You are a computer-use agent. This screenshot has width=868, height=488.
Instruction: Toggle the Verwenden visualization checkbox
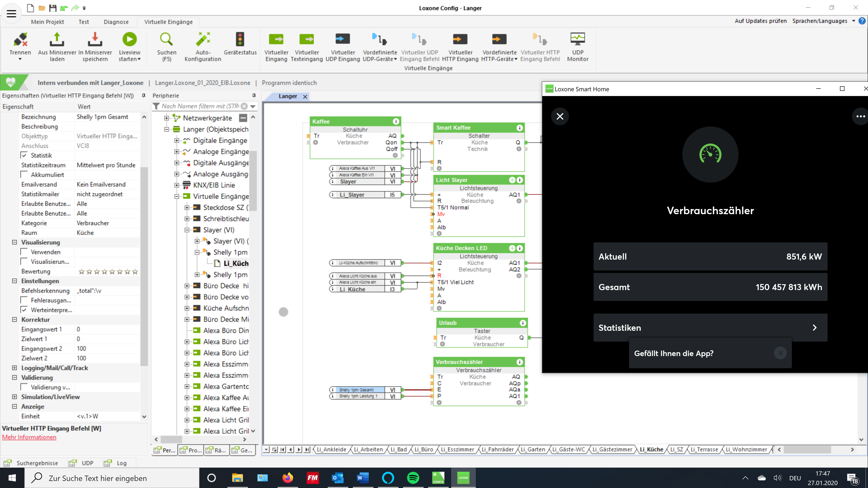[24, 252]
